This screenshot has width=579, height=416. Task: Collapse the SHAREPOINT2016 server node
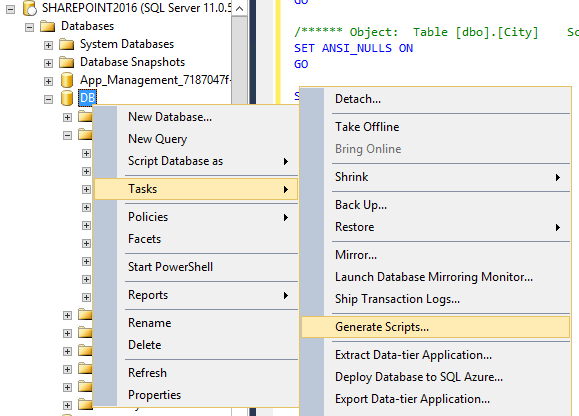point(11,9)
